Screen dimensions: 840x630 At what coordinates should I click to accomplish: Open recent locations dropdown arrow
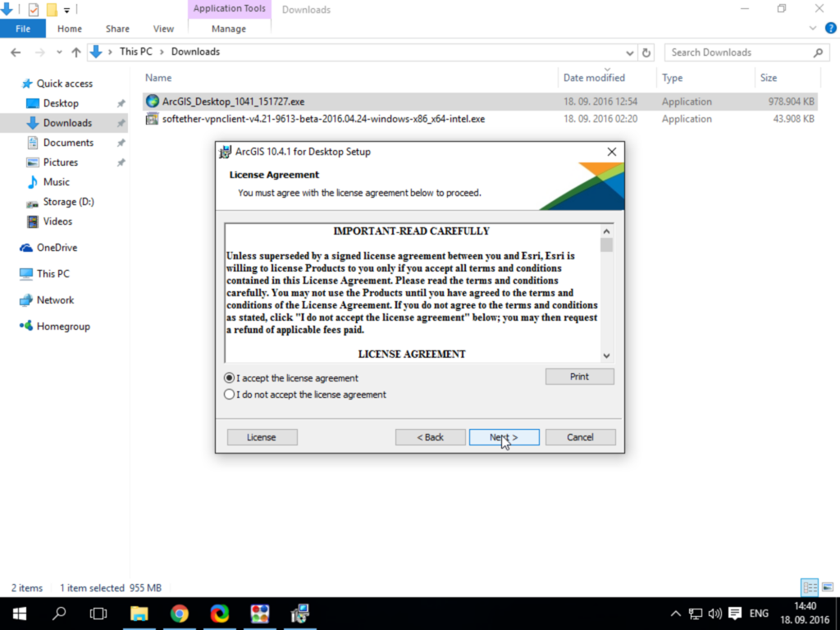(x=59, y=52)
